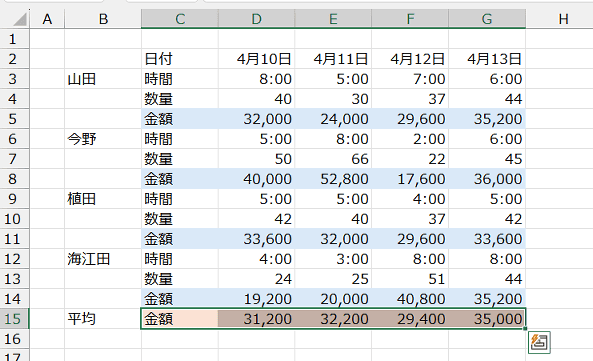Screen dimensions: 593x361
Task: Select the cell showing 35,000
Action: [x=487, y=319]
